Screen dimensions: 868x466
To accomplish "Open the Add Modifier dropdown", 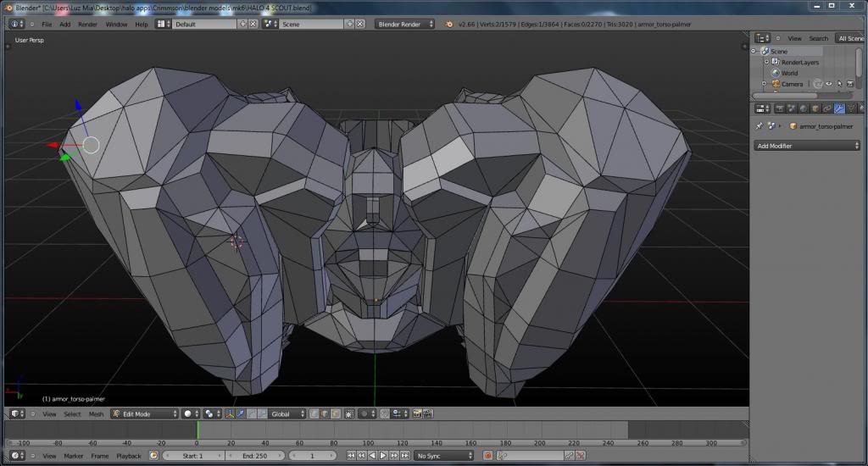I will point(806,146).
